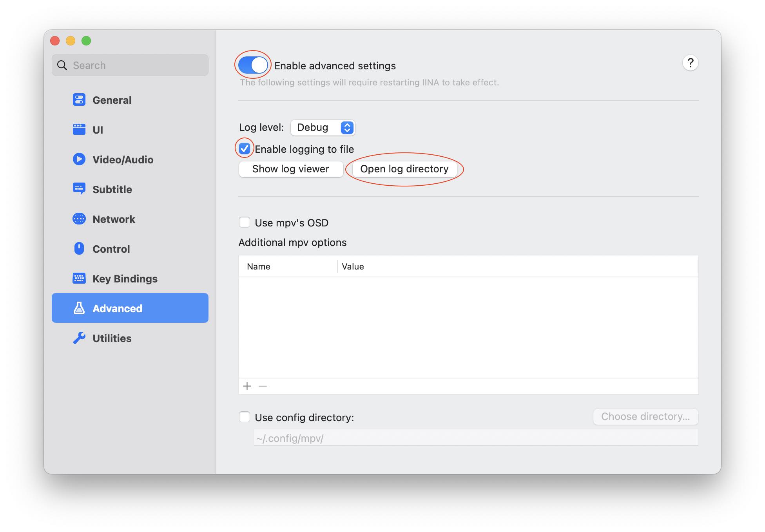
Task: Open the Log level Debug dropdown
Action: [x=323, y=128]
